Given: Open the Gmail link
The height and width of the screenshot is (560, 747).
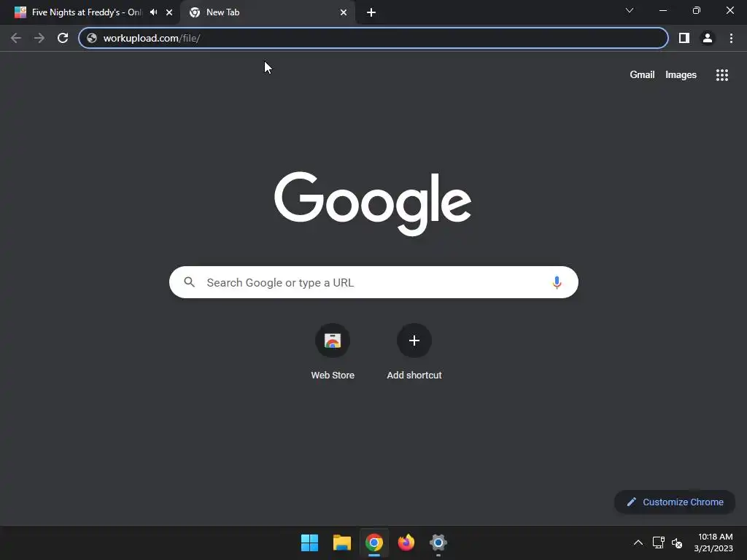Looking at the screenshot, I should 642,75.
